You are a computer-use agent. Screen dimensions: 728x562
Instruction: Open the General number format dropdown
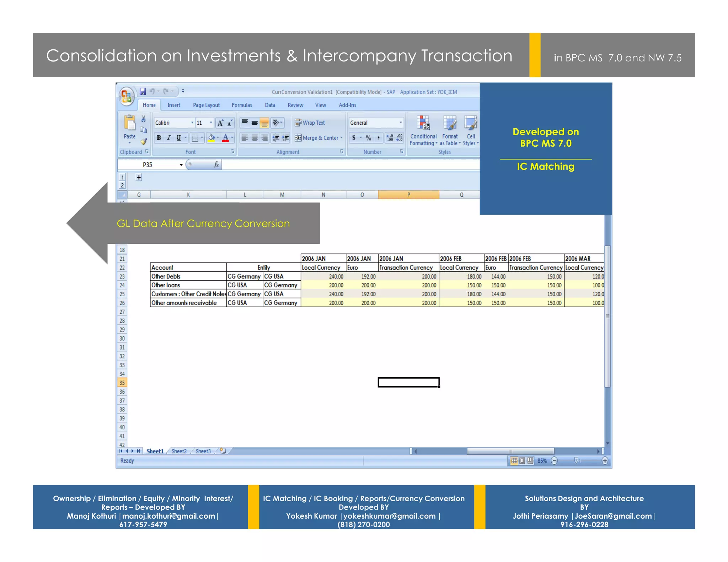tap(401, 123)
